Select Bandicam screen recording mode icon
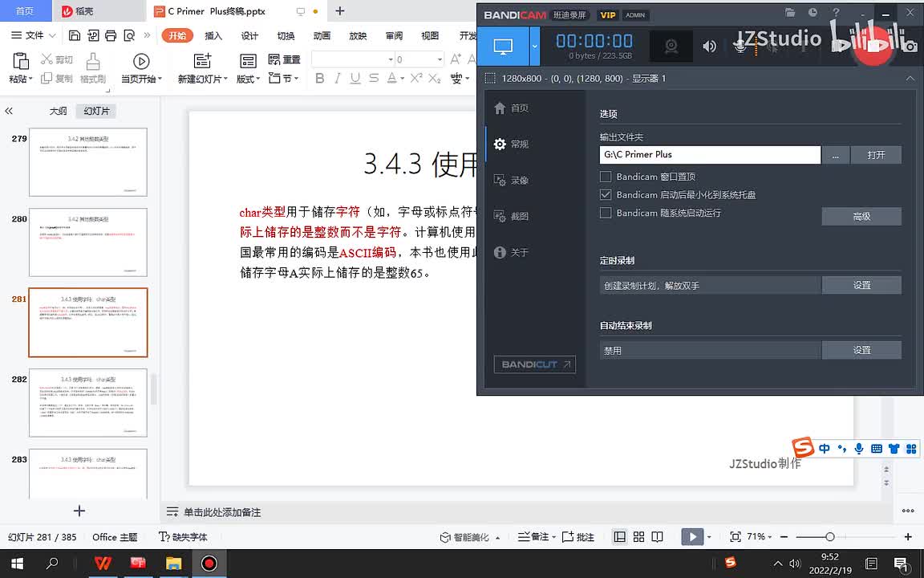This screenshot has width=924, height=578. coord(503,46)
